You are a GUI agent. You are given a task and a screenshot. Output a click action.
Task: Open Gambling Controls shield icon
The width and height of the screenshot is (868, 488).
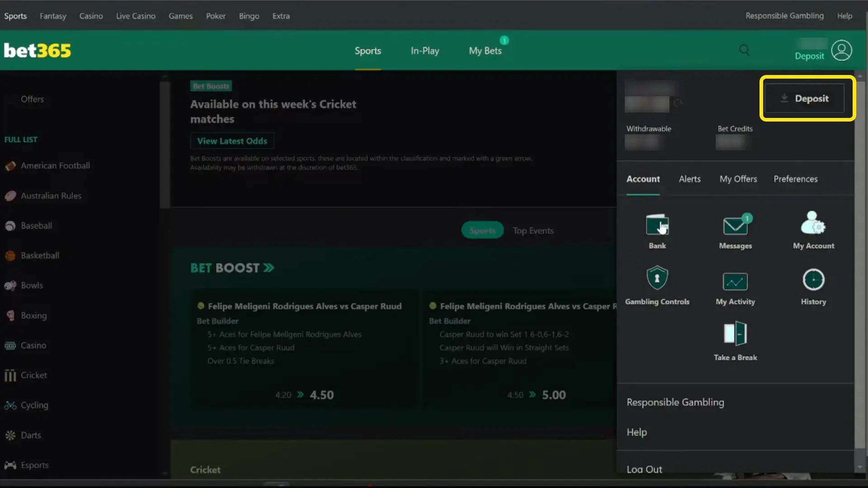pos(657,278)
